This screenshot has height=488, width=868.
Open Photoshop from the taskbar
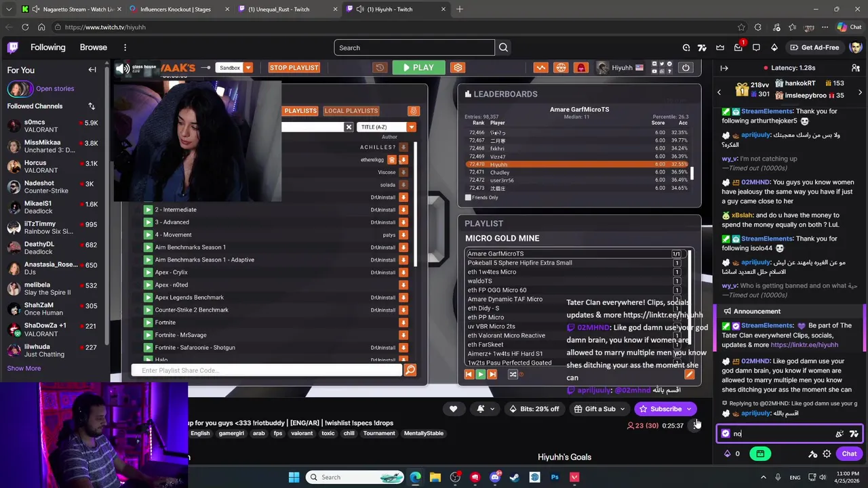click(555, 477)
